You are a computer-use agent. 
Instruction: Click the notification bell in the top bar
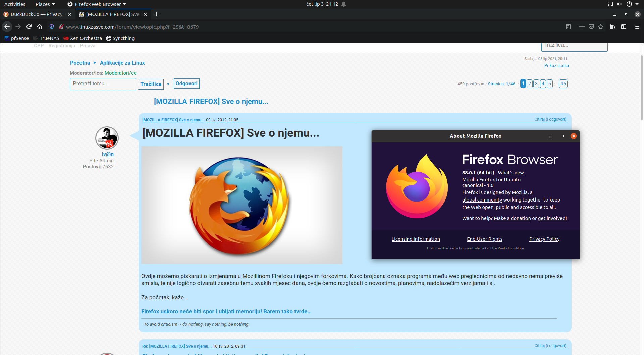coord(344,4)
